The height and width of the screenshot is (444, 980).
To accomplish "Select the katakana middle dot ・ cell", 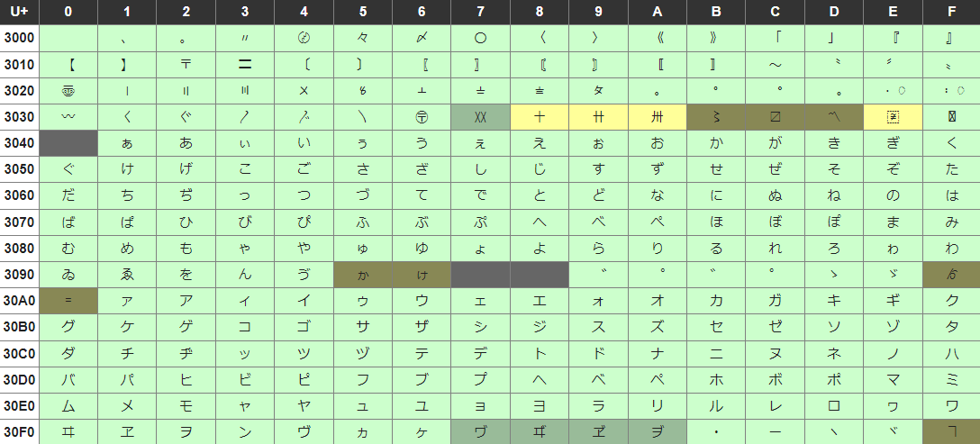I will point(716,432).
